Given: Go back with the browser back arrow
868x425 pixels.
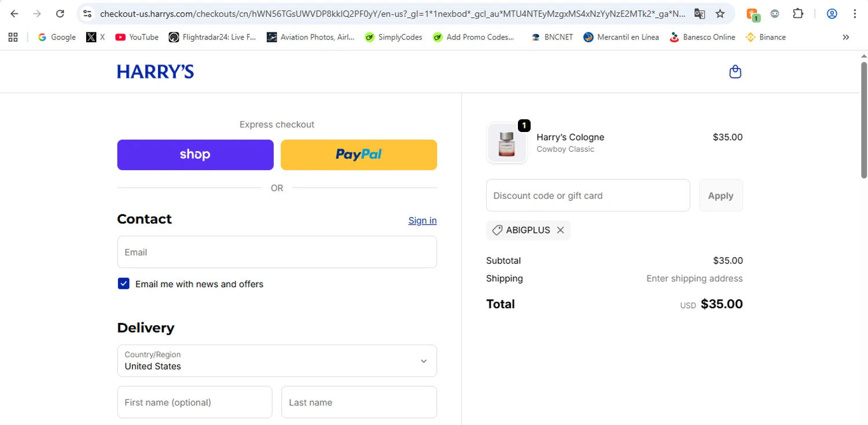Looking at the screenshot, I should (x=14, y=13).
